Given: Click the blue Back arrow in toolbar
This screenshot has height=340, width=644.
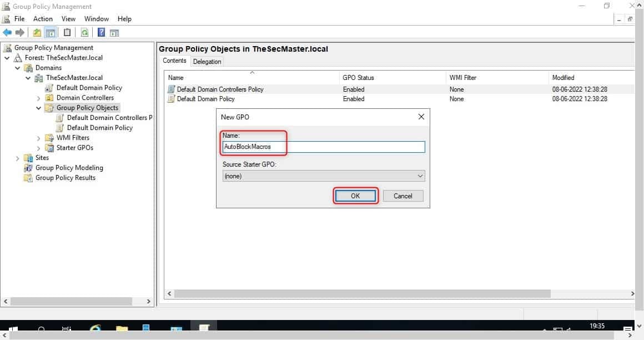Looking at the screenshot, I should (7, 32).
